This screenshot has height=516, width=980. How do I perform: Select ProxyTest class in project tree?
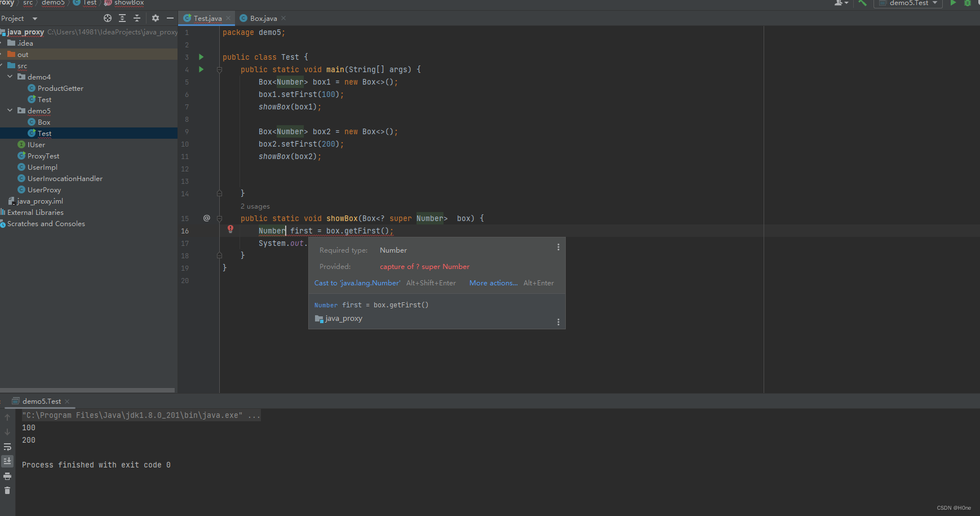(43, 156)
